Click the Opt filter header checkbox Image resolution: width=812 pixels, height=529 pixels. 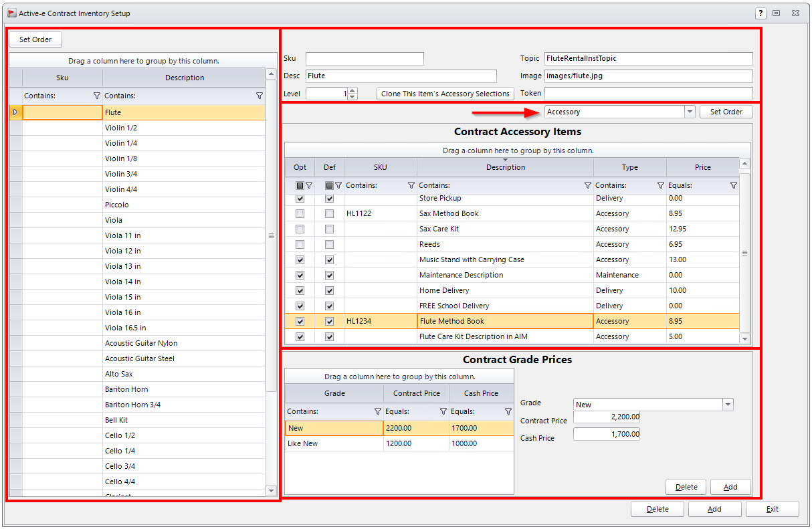(x=300, y=185)
